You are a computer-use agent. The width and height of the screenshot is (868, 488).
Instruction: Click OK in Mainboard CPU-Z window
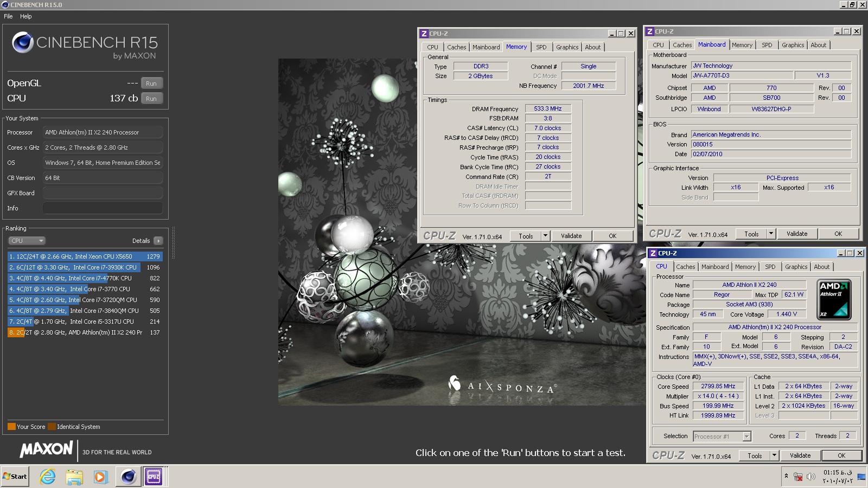838,234
